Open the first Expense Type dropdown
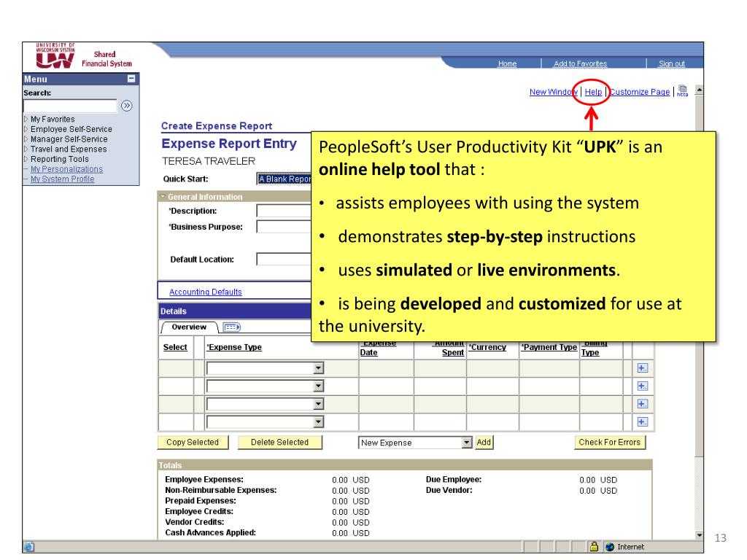The image size is (747, 560). (x=318, y=368)
